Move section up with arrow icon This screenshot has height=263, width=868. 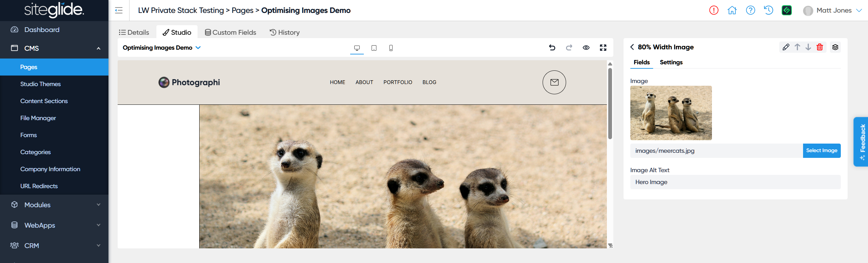[797, 47]
